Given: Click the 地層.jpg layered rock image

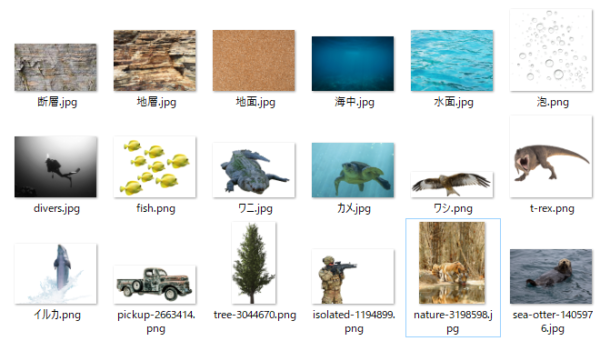Looking at the screenshot, I should pos(155,60).
